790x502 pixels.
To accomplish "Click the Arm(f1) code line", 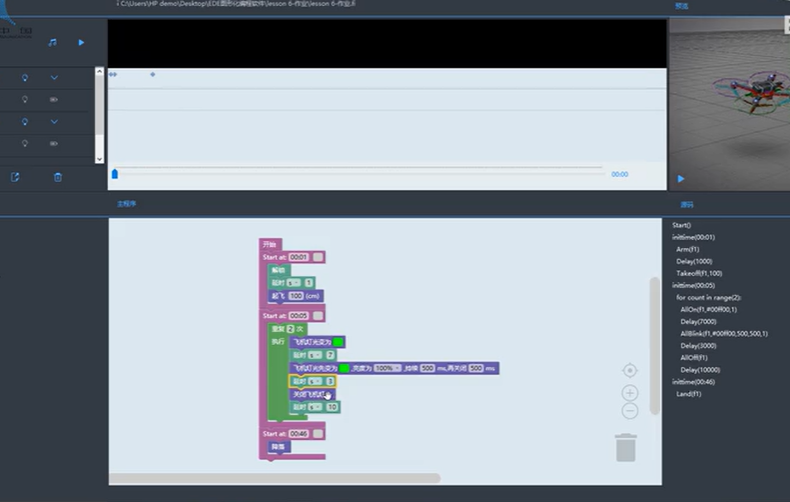I will click(688, 249).
